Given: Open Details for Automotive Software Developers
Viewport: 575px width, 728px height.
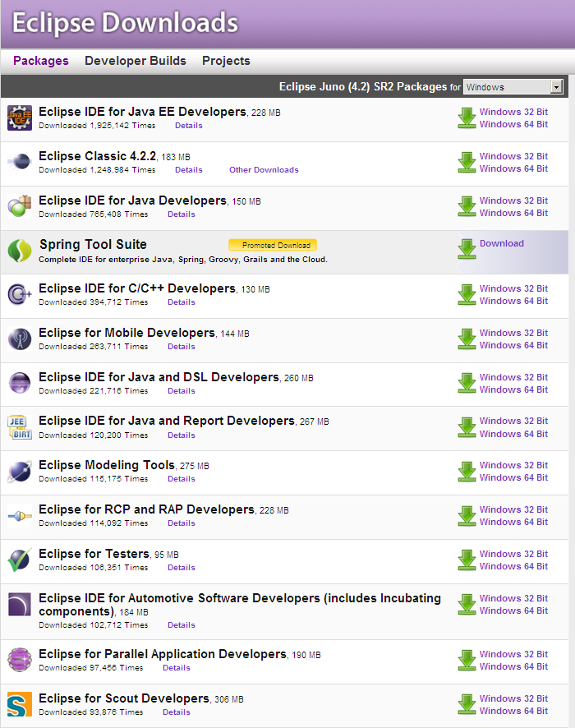Looking at the screenshot, I should [181, 625].
